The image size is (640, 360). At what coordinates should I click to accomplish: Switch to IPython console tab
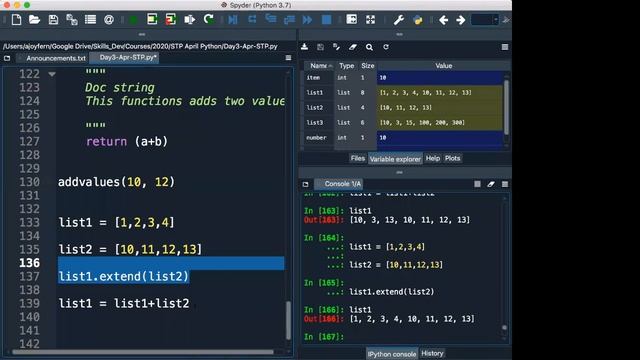[391, 354]
